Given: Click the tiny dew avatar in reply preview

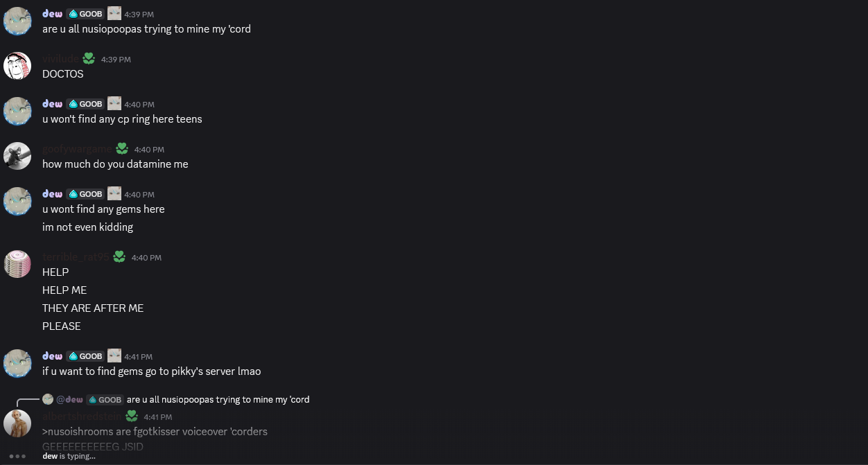Looking at the screenshot, I should coord(48,399).
